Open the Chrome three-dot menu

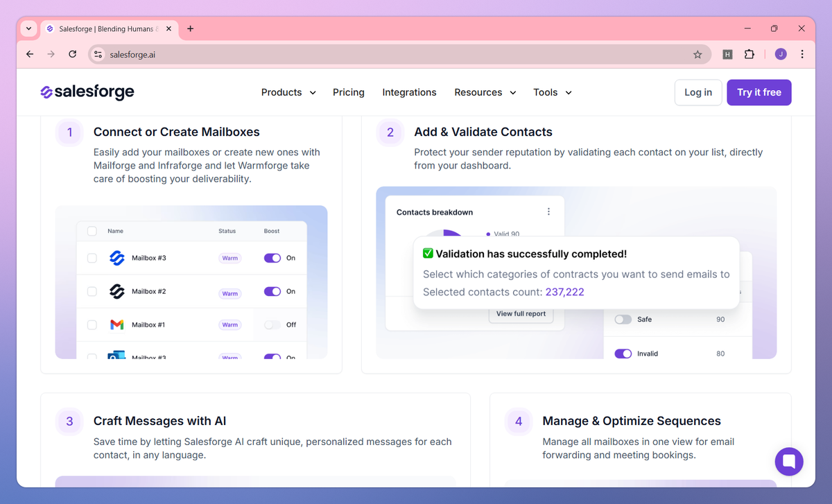802,54
